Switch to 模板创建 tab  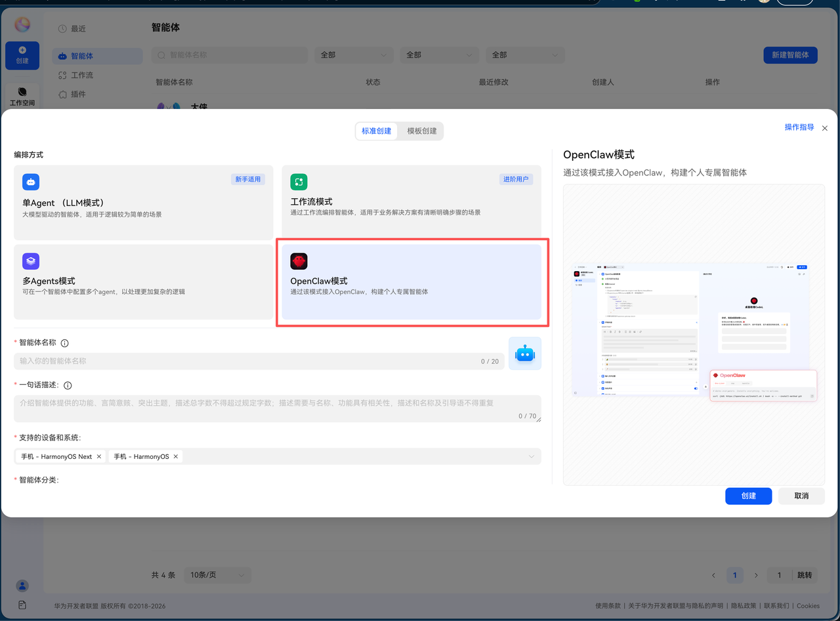pyautogui.click(x=422, y=131)
